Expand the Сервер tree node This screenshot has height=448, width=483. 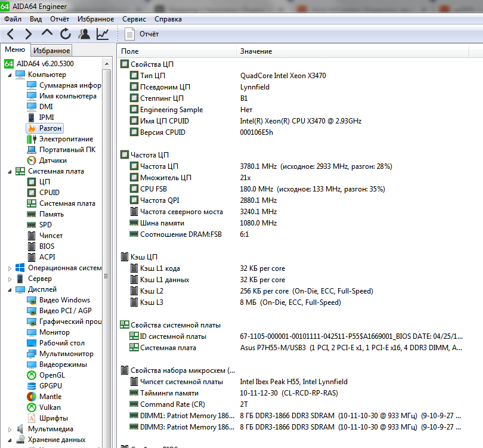[10, 279]
